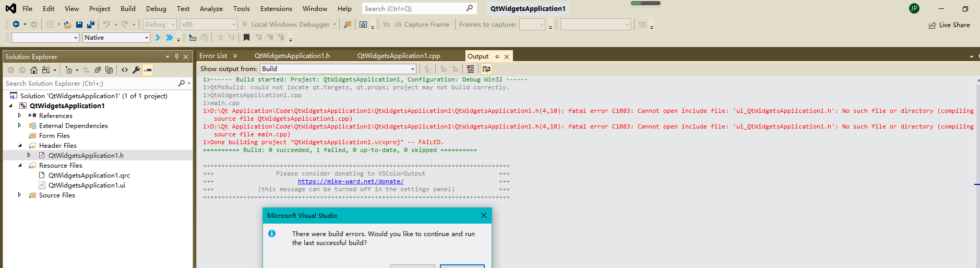The image size is (980, 268).
Task: Save the current file with Save icon
Action: (x=79, y=24)
